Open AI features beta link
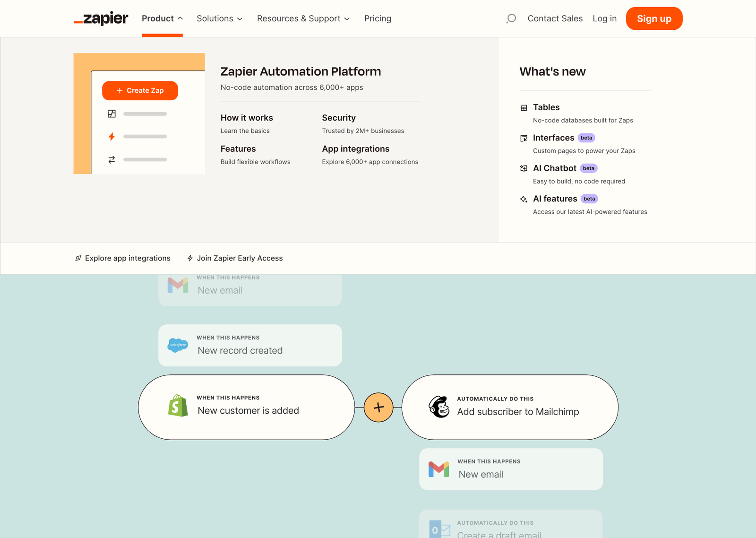The height and width of the screenshot is (538, 756). pyautogui.click(x=555, y=199)
